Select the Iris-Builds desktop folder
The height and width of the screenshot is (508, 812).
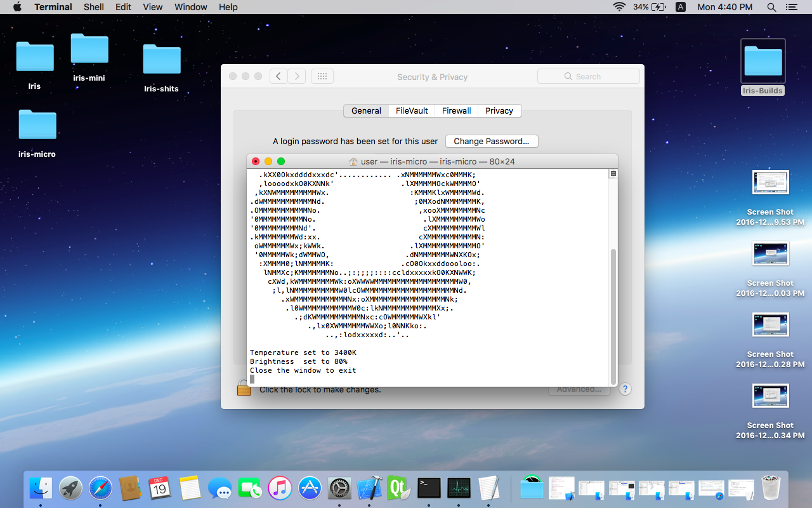click(763, 67)
